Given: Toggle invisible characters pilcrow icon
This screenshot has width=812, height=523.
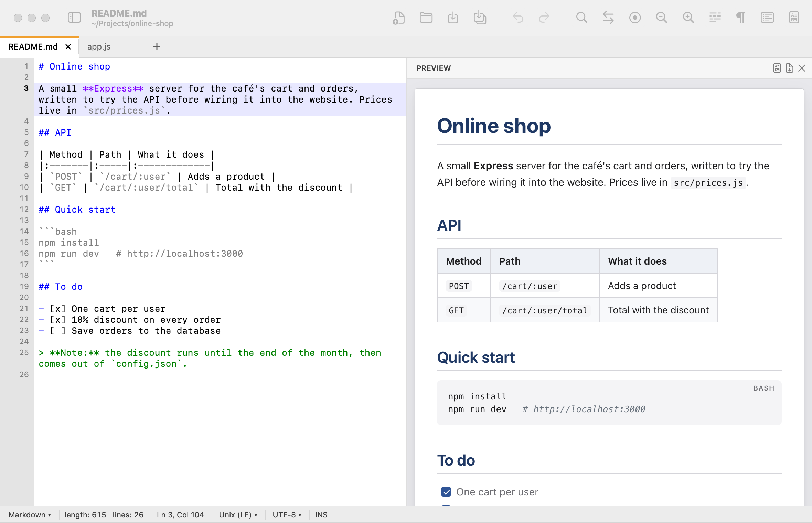Looking at the screenshot, I should (x=741, y=18).
